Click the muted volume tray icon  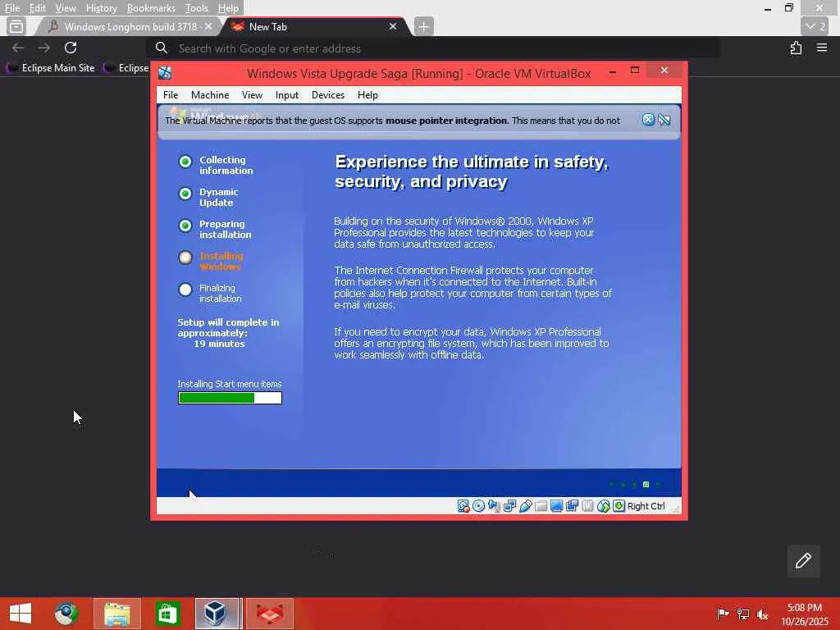tap(762, 614)
